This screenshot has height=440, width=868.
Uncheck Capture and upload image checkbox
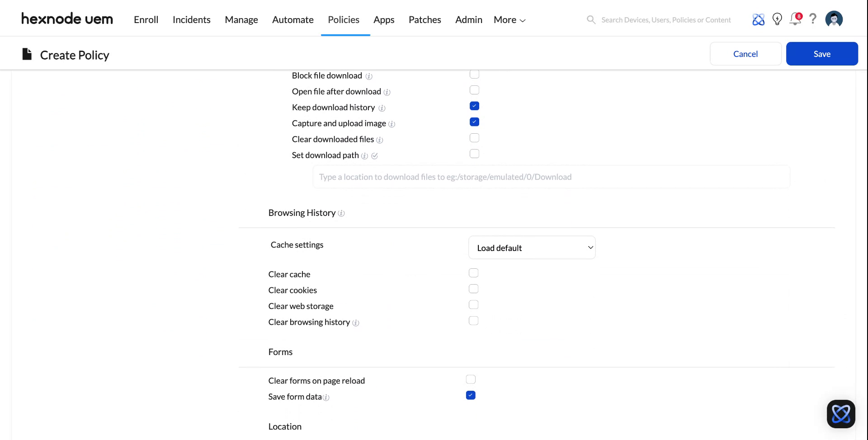[474, 122]
